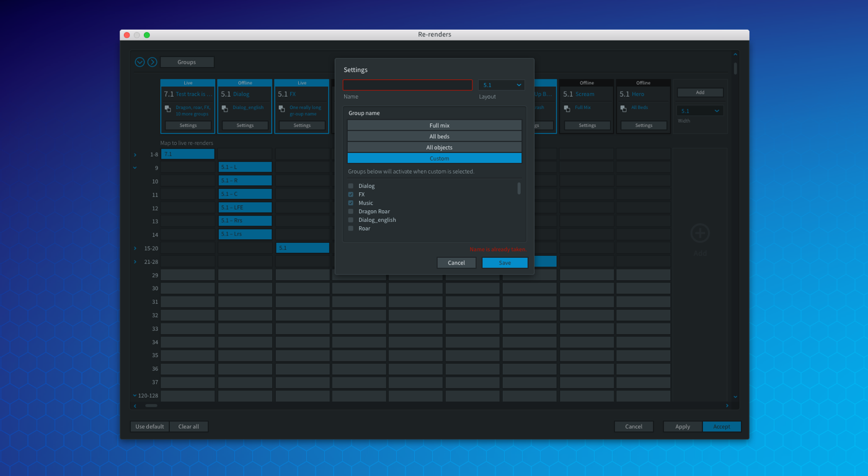
Task: Expand the 1-8 channel row group
Action: [135, 154]
